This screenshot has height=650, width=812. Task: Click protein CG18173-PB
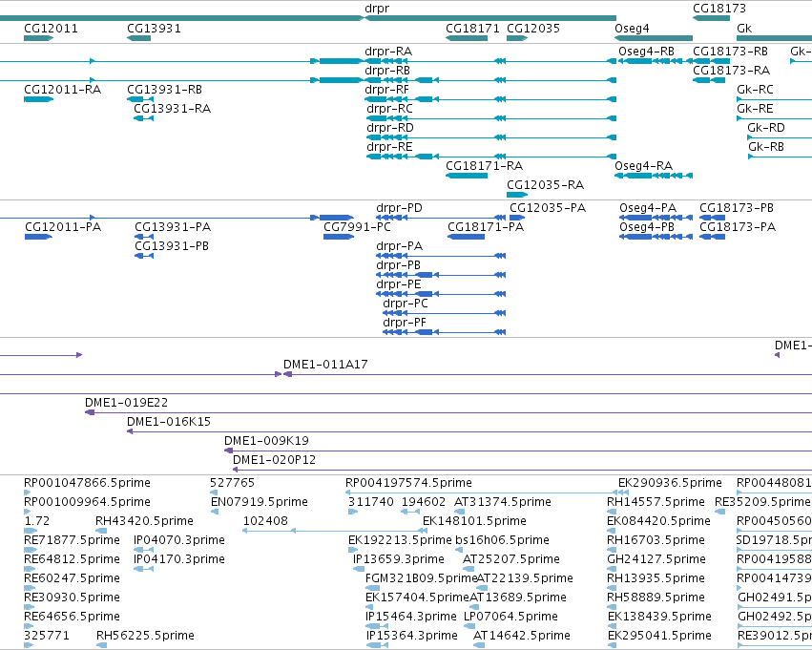(737, 208)
